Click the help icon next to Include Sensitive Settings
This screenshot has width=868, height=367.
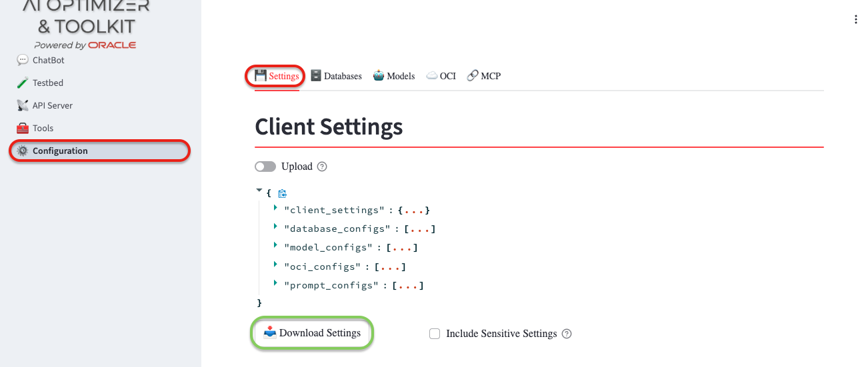[x=567, y=334]
